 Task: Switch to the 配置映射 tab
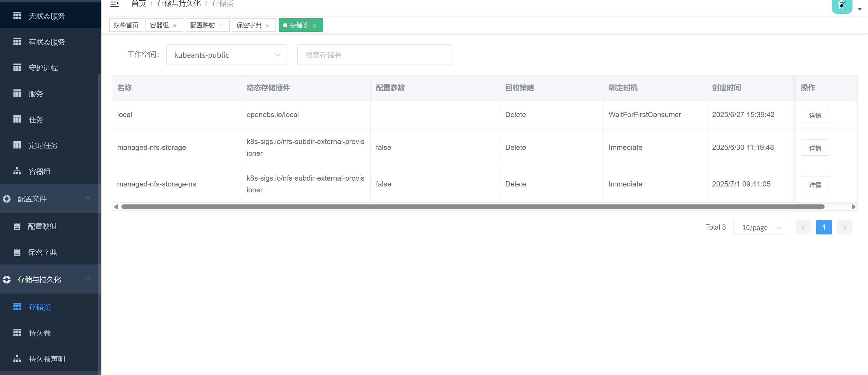coord(202,25)
